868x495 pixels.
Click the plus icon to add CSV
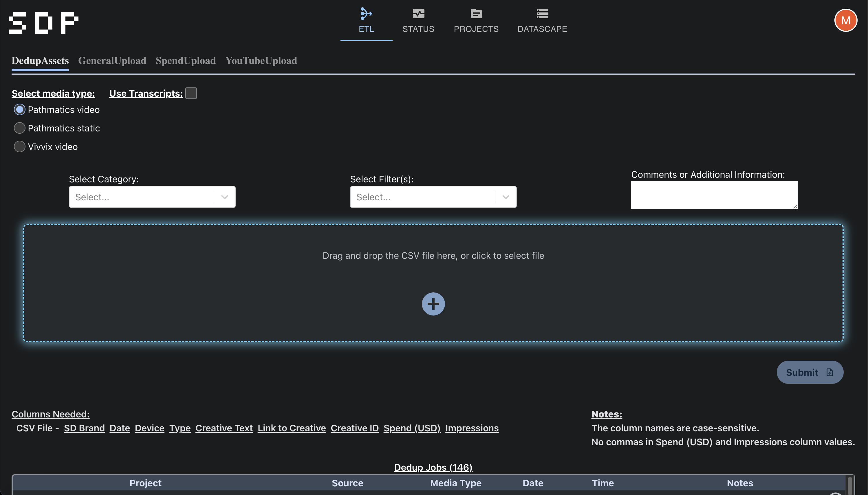pyautogui.click(x=433, y=304)
